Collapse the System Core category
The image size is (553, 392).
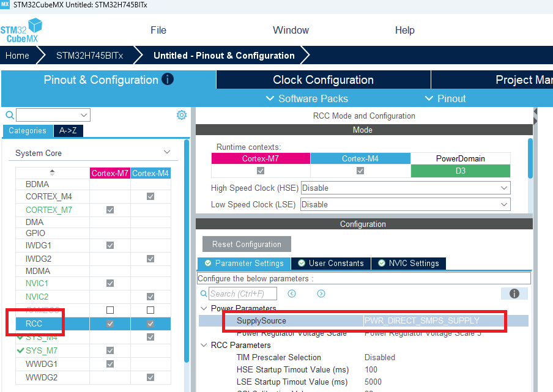click(x=167, y=152)
